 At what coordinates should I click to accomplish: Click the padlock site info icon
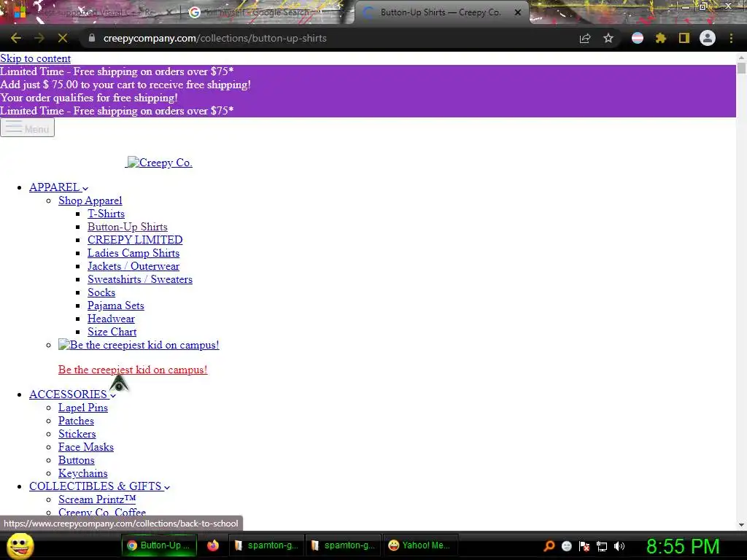click(x=92, y=38)
